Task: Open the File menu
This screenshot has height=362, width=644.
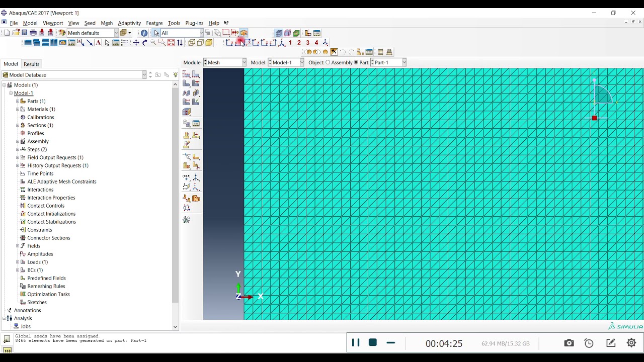Action: (14, 23)
